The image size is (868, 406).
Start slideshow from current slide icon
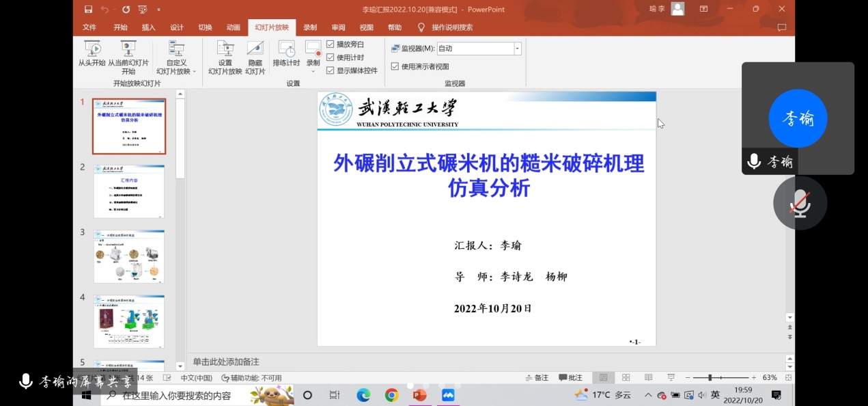128,49
